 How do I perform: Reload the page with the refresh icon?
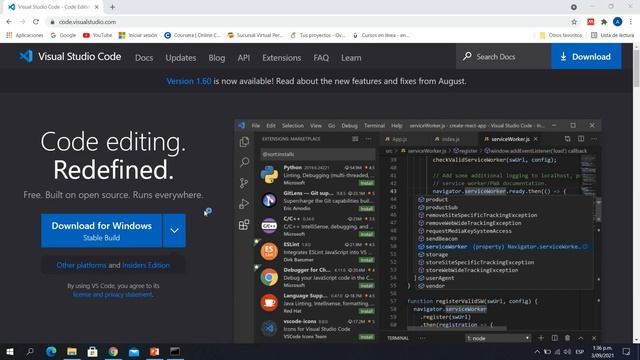pos(36,22)
